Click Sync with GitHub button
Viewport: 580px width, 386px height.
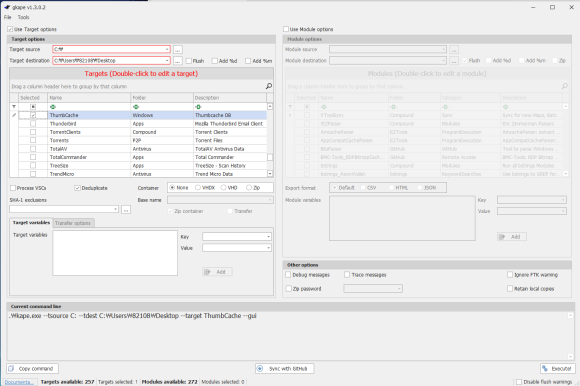(x=284, y=369)
